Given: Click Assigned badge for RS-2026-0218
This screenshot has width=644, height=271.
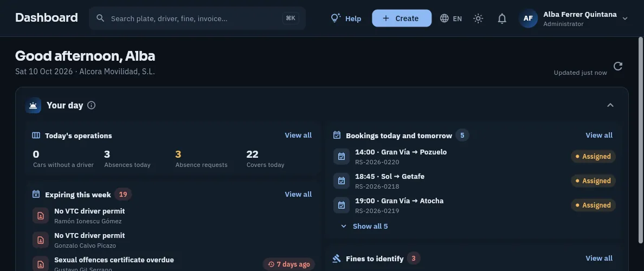Looking at the screenshot, I should point(593,180).
